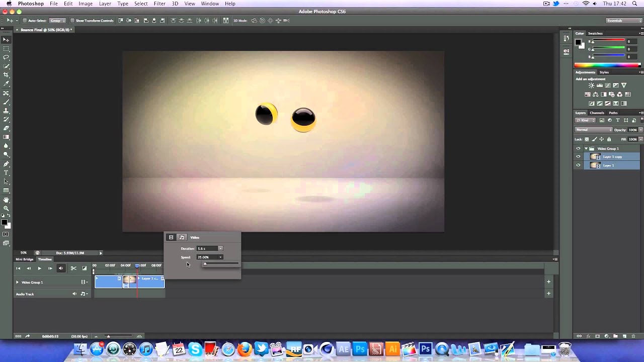This screenshot has height=362, width=644.
Task: Toggle timeline audio playback mute button
Action: tap(61, 268)
